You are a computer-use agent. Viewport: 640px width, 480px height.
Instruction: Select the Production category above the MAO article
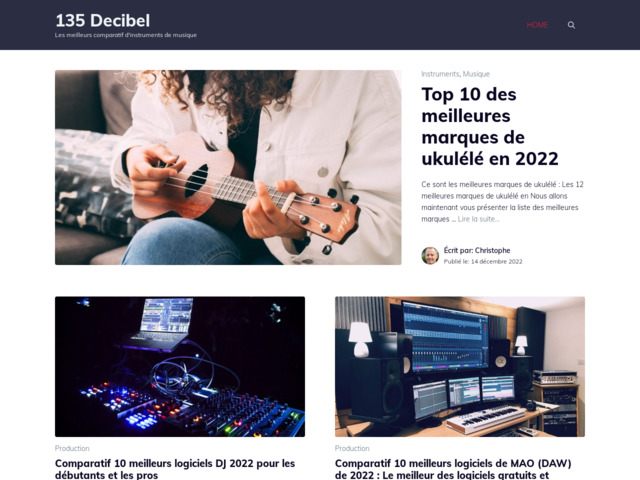pyautogui.click(x=352, y=448)
